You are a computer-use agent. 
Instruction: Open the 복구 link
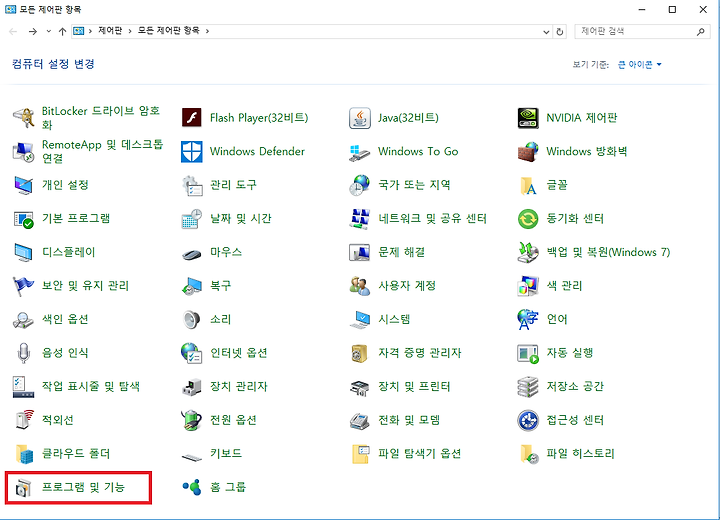pyautogui.click(x=220, y=286)
